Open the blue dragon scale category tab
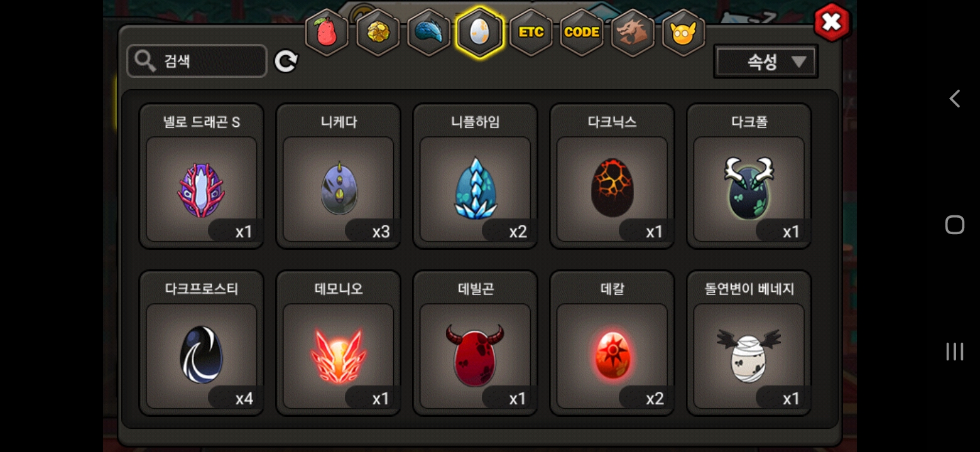Viewport: 980px width, 452px height. click(429, 33)
